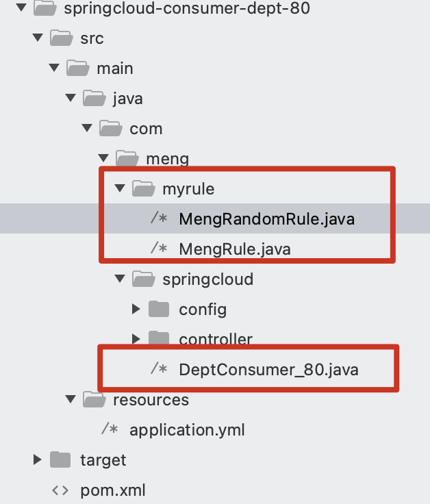The width and height of the screenshot is (430, 504).
Task: Open MengRandomRule.java file
Action: [267, 219]
